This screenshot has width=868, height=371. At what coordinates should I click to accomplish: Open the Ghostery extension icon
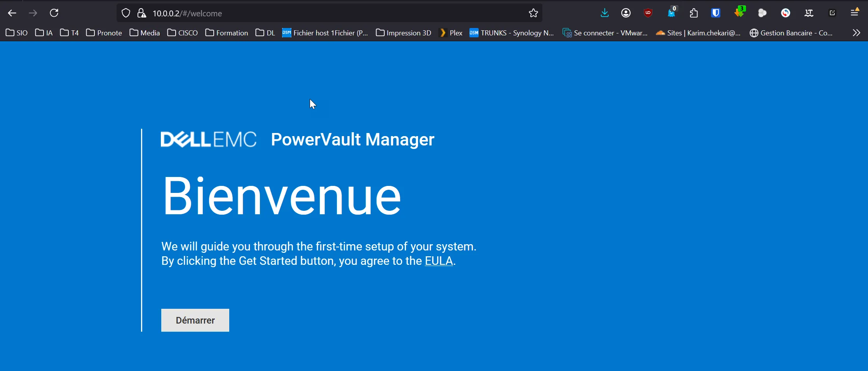click(671, 13)
